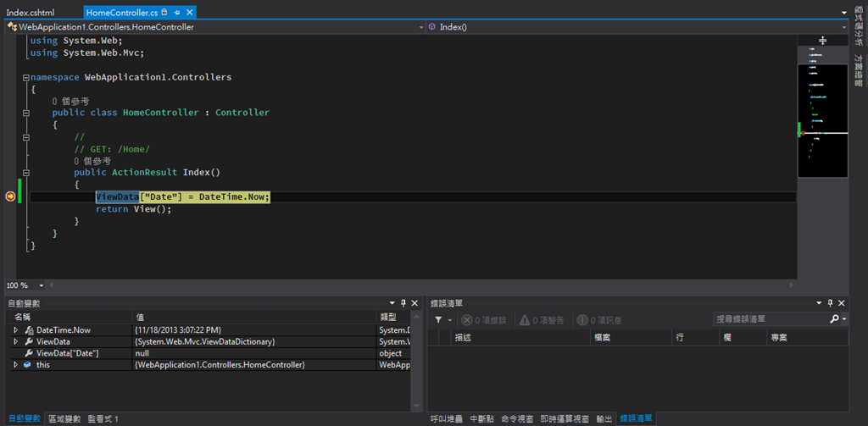Screen dimensions: 868x426
Task: Open the Index() member dropdown
Action: [x=844, y=26]
